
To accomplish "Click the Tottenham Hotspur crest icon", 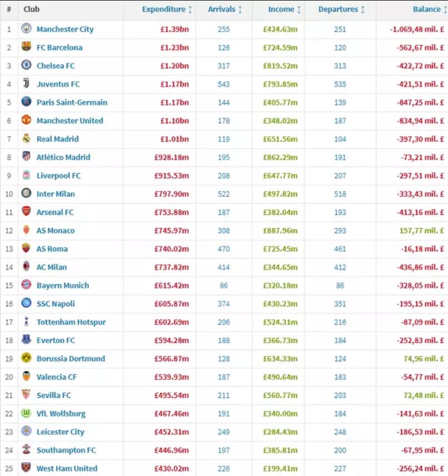I will pyautogui.click(x=26, y=322).
